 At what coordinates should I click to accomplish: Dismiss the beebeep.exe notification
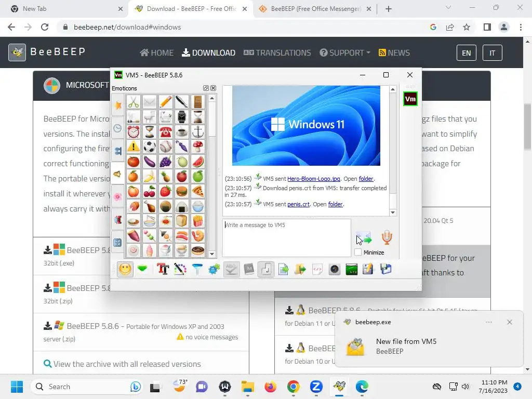click(x=509, y=322)
